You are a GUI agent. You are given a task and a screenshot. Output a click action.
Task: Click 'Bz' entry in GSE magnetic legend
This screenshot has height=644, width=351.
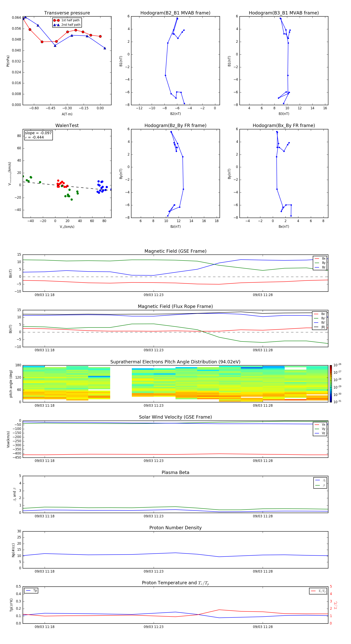[320, 267]
